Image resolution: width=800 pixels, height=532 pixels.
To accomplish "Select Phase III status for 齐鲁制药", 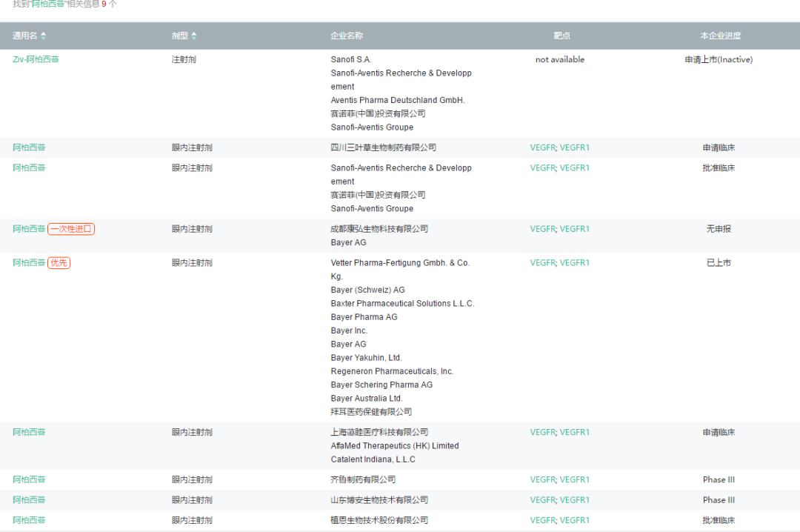I will (719, 479).
